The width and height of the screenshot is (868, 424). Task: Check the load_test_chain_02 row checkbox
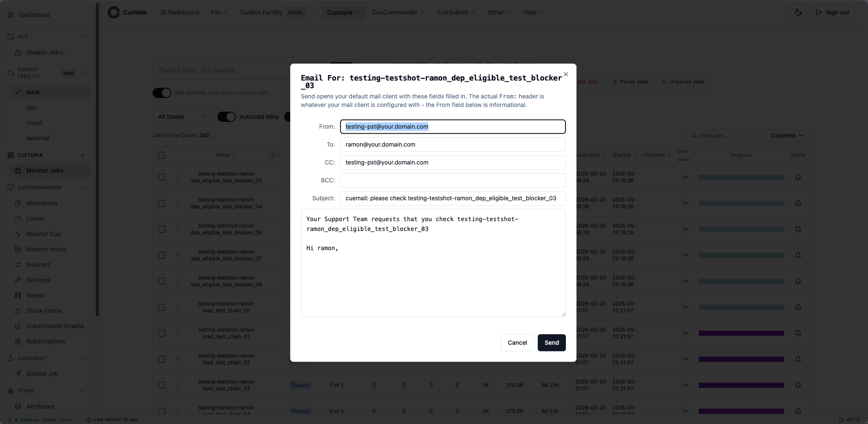click(x=161, y=359)
